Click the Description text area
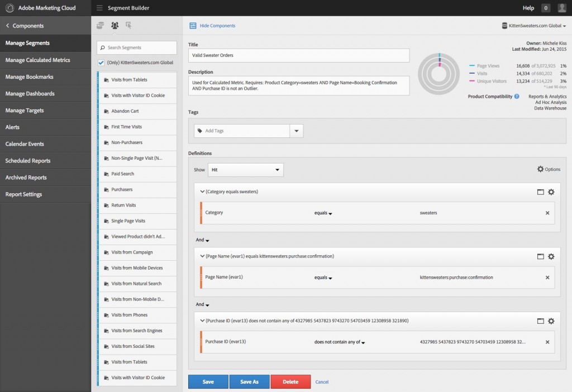The height and width of the screenshot is (392, 572). 299,85
